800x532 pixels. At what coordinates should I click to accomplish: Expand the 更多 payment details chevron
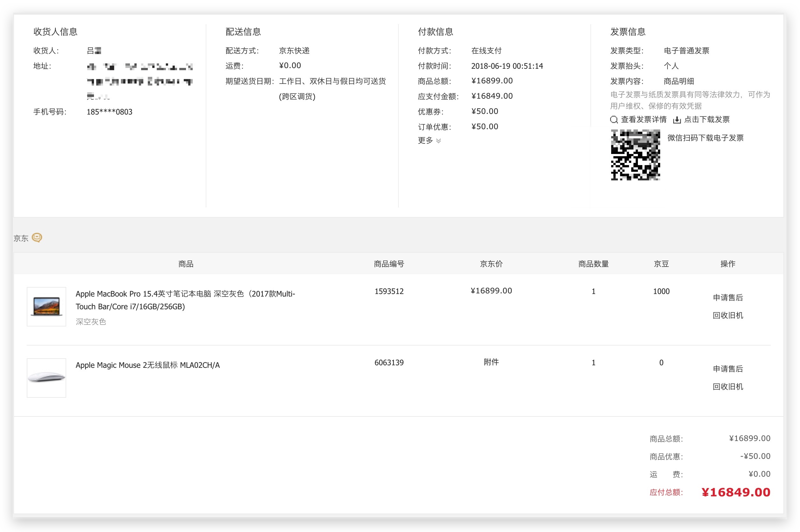[x=438, y=141]
